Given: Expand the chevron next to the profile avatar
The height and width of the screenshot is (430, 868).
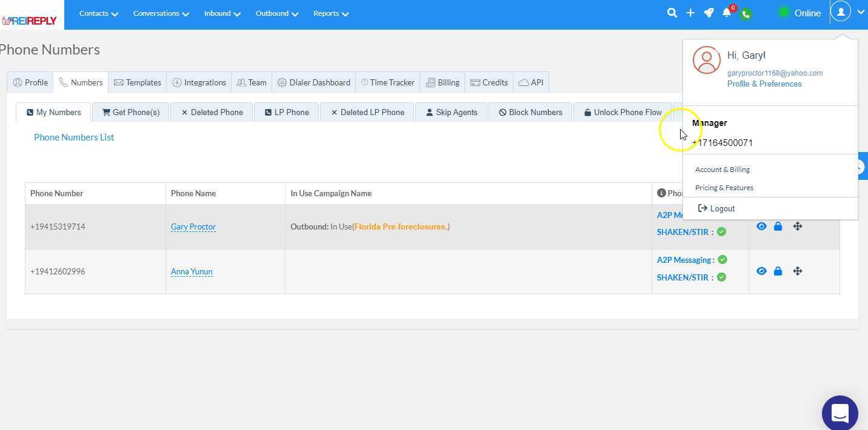Looking at the screenshot, I should 861,12.
